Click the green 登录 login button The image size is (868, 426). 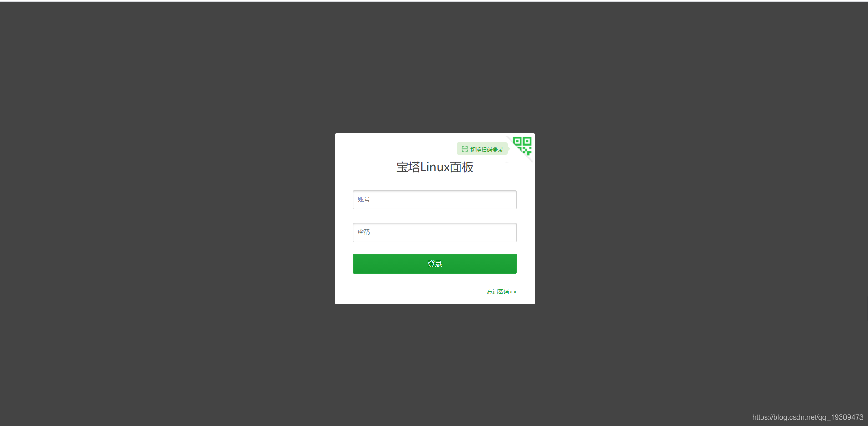[434, 264]
